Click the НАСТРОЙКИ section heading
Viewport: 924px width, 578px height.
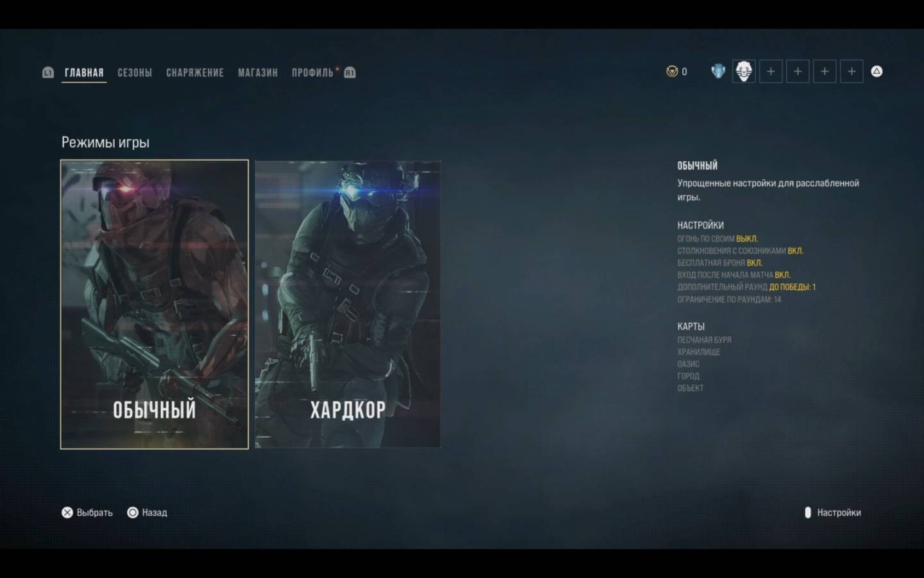tap(701, 225)
